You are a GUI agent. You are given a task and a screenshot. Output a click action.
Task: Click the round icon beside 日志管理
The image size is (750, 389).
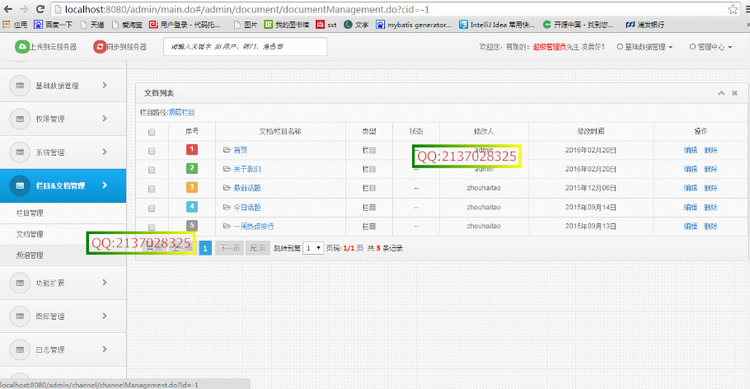click(x=20, y=350)
